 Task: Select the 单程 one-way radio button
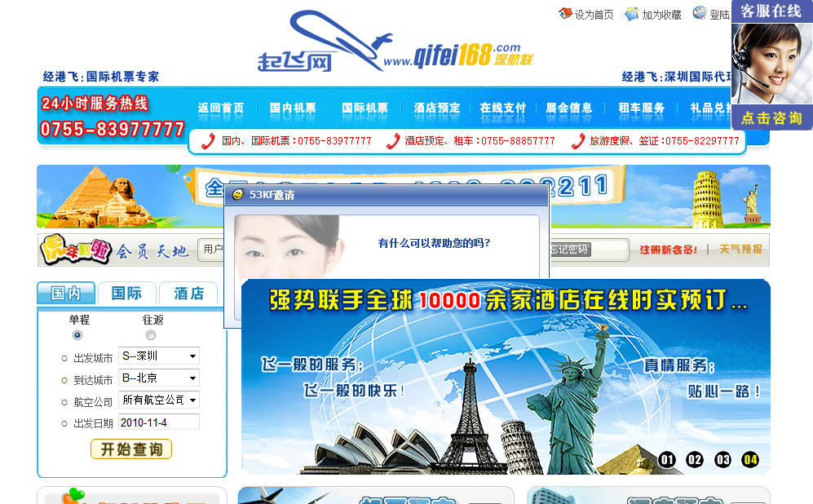click(x=77, y=335)
